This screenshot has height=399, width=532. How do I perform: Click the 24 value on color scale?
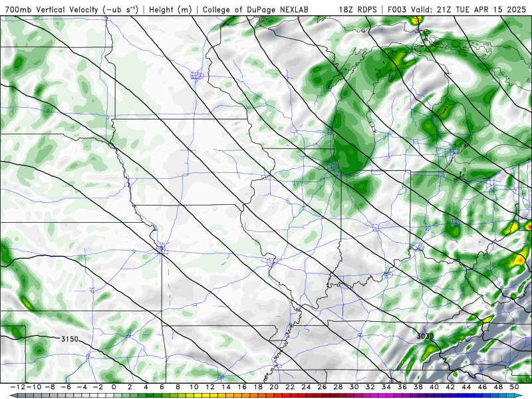(306, 387)
